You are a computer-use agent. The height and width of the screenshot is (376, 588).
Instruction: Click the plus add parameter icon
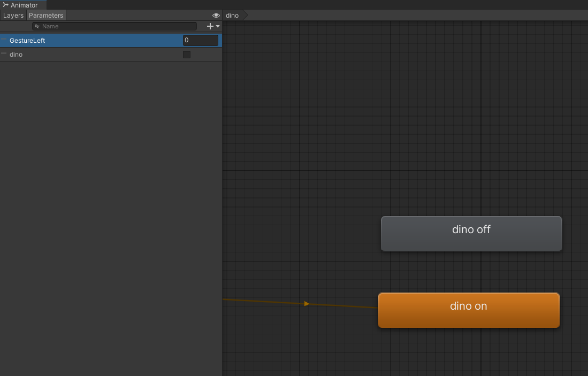coord(210,26)
